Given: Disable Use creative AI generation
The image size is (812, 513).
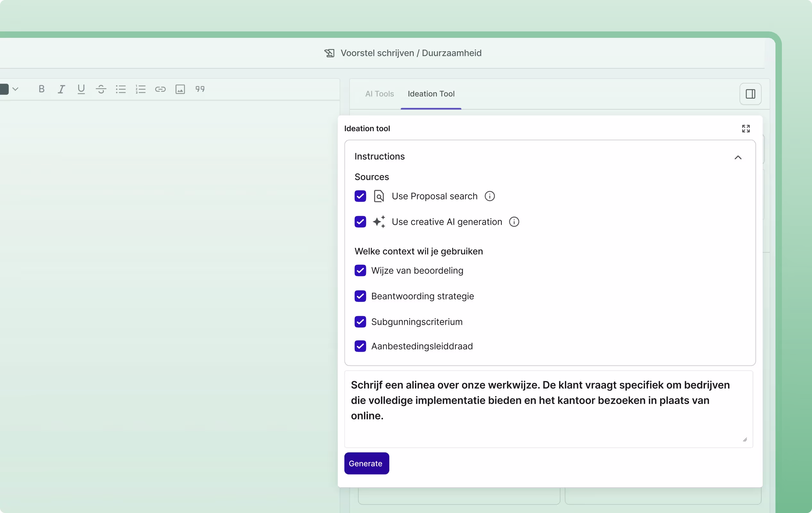Looking at the screenshot, I should [x=360, y=222].
